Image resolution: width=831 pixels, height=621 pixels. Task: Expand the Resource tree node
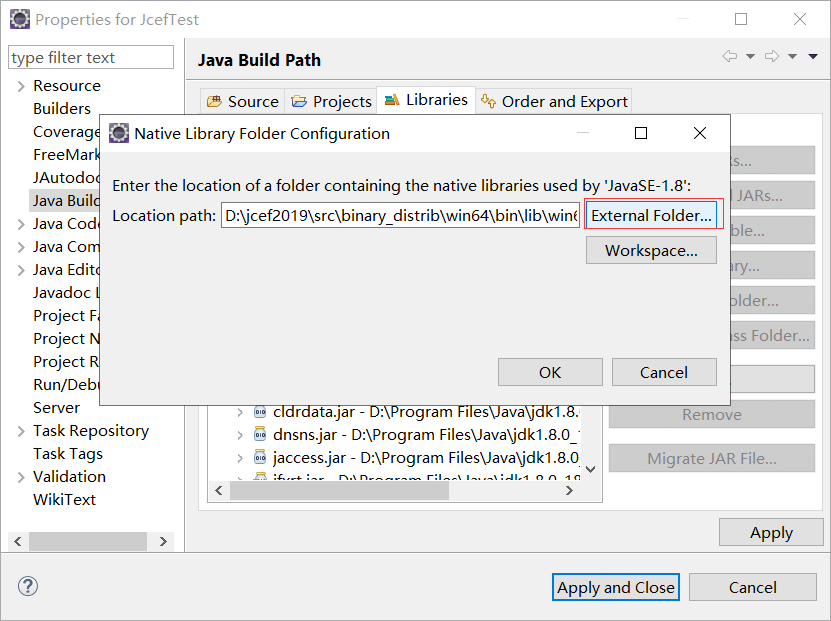point(20,86)
